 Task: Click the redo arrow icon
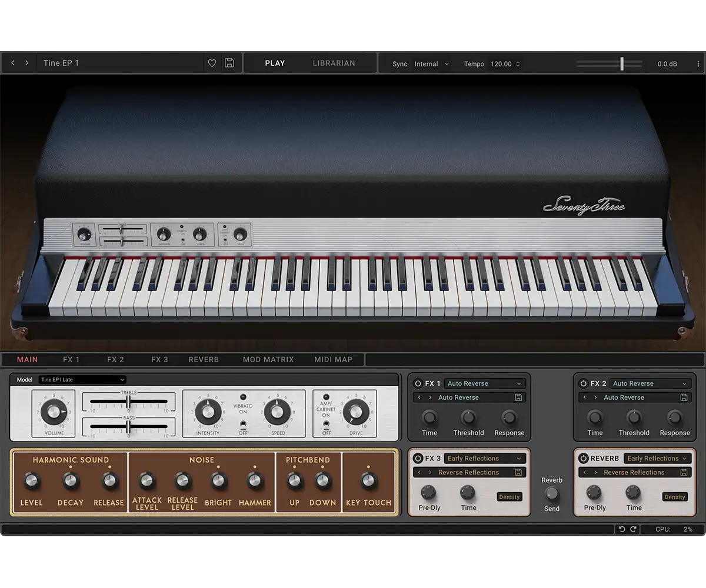coord(633,529)
